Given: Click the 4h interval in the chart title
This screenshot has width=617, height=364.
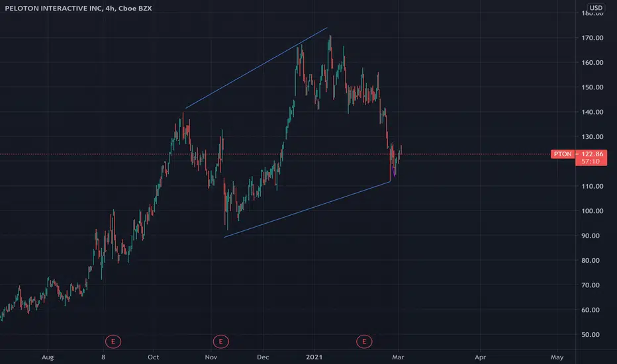Looking at the screenshot, I should click(109, 8).
